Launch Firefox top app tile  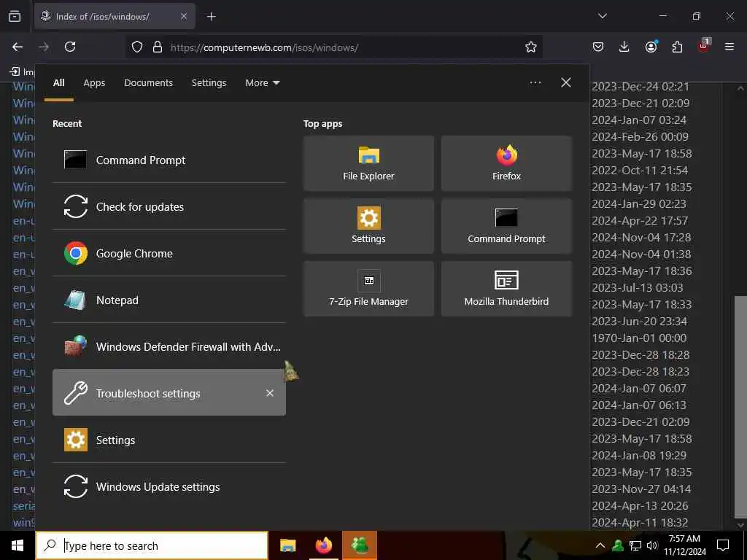[506, 163]
